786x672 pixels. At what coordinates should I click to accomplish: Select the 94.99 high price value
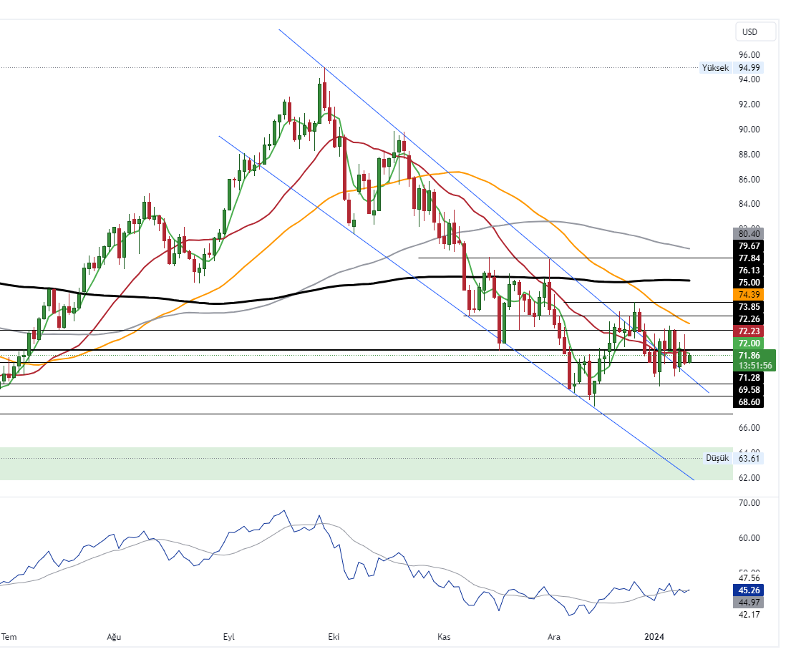coord(749,68)
